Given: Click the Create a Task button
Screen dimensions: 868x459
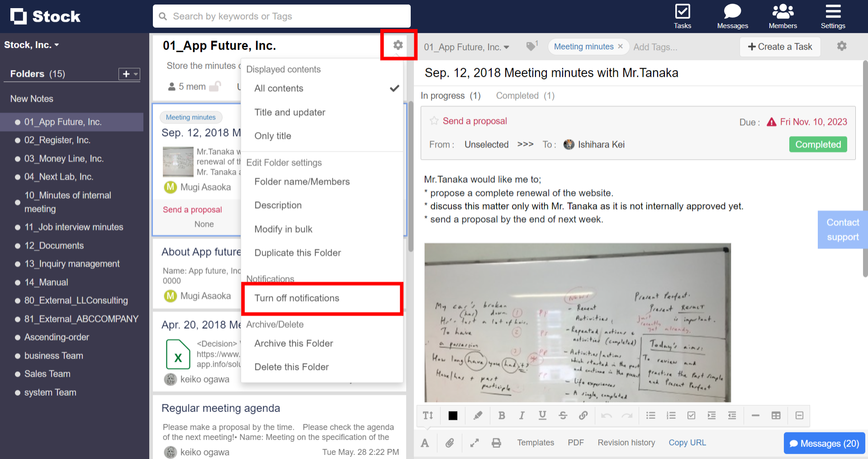Looking at the screenshot, I should coord(779,47).
